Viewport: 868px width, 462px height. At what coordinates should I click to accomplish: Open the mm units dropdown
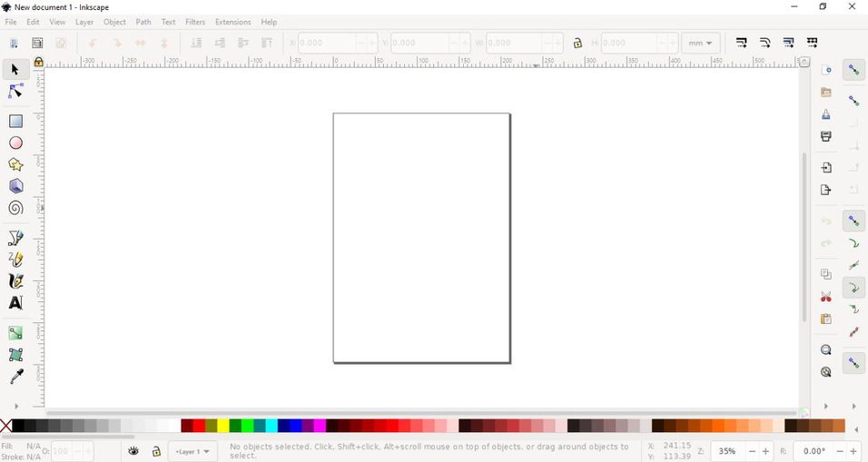pyautogui.click(x=700, y=43)
